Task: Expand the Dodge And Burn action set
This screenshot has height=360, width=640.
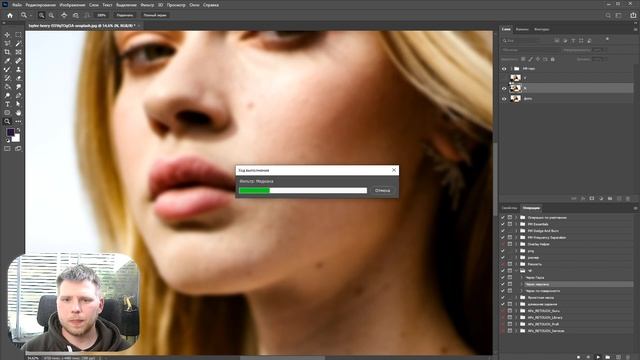Action: coord(516,231)
